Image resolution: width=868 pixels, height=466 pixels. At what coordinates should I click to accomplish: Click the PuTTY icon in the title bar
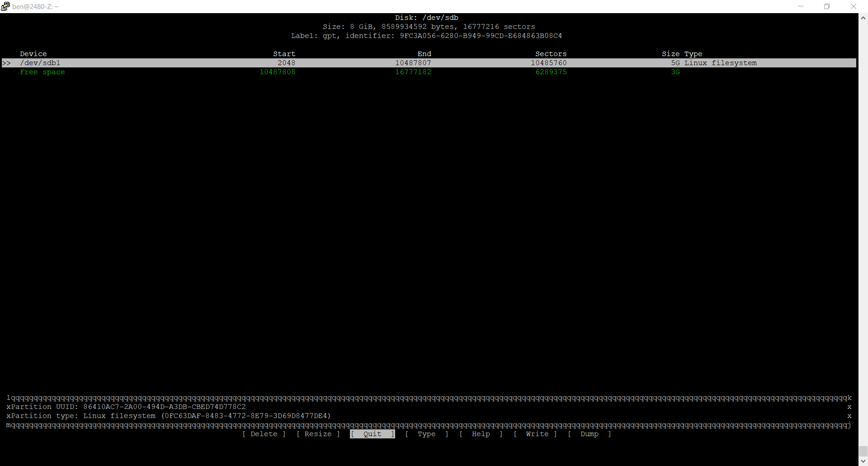click(5, 6)
